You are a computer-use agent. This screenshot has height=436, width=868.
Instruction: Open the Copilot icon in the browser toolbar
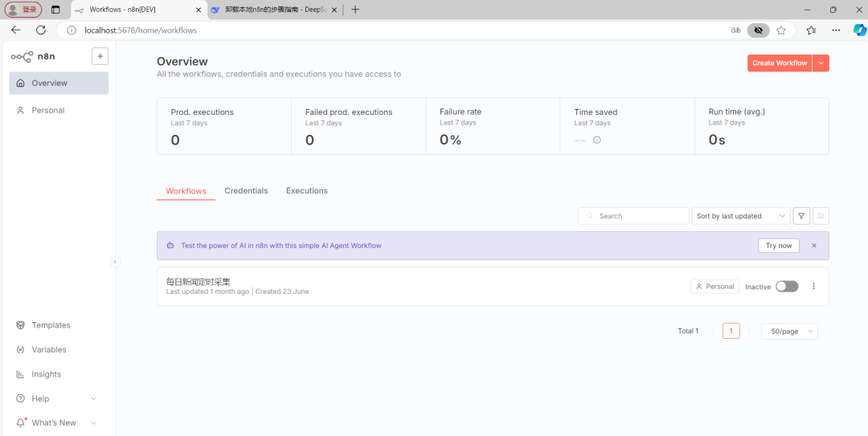[x=859, y=31]
